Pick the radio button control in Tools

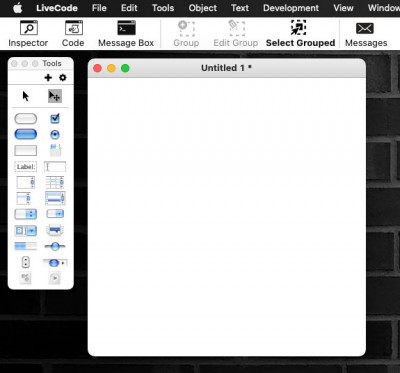point(55,135)
